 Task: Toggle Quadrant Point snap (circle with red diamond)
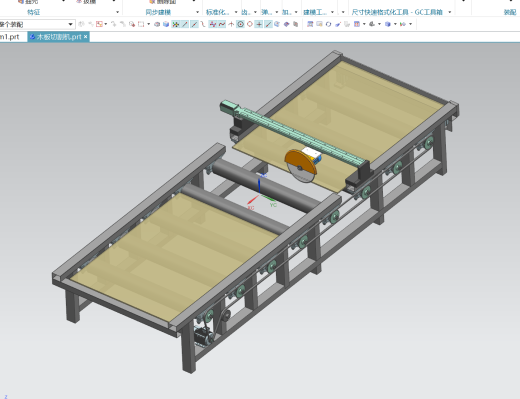(250, 24)
